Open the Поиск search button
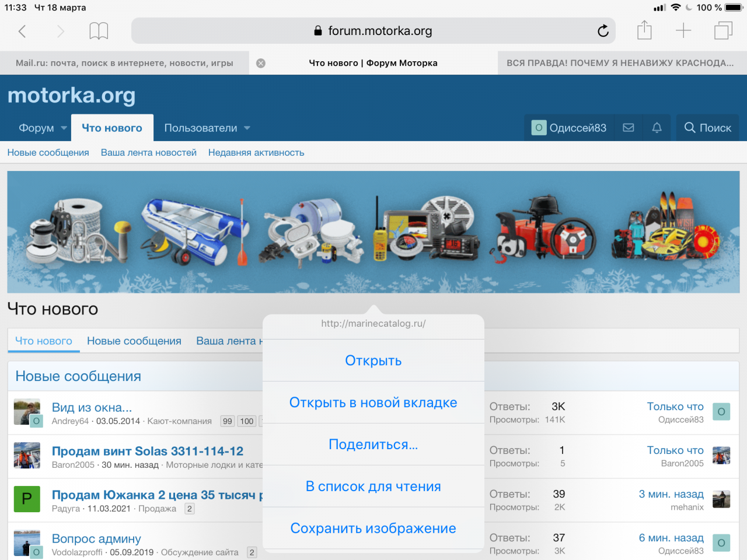747x560 pixels. [x=707, y=128]
